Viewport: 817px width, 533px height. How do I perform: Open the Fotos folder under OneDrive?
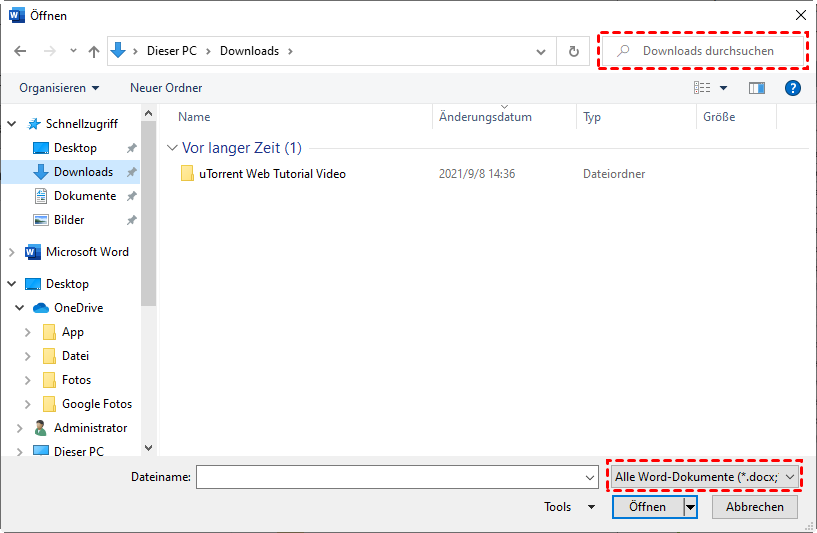76,380
